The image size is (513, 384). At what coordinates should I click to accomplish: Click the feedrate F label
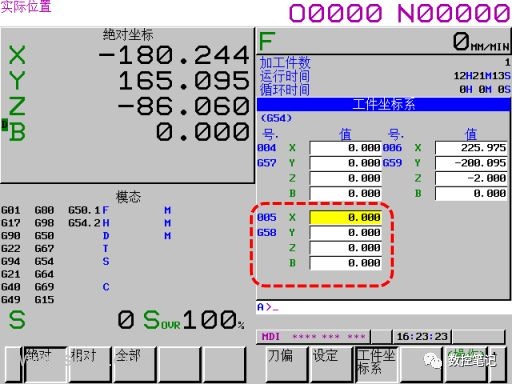pyautogui.click(x=267, y=42)
